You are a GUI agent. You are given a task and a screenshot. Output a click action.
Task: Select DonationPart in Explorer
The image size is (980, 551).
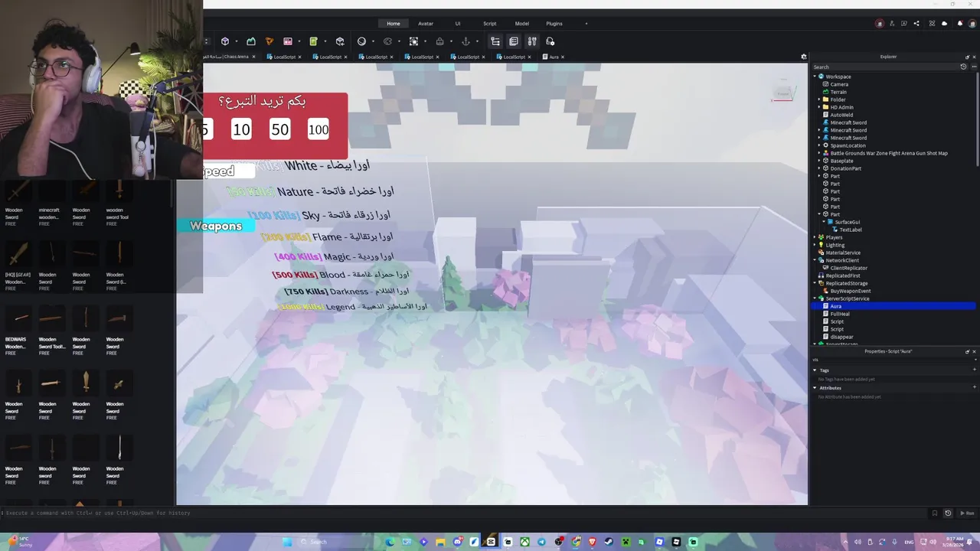(845, 168)
